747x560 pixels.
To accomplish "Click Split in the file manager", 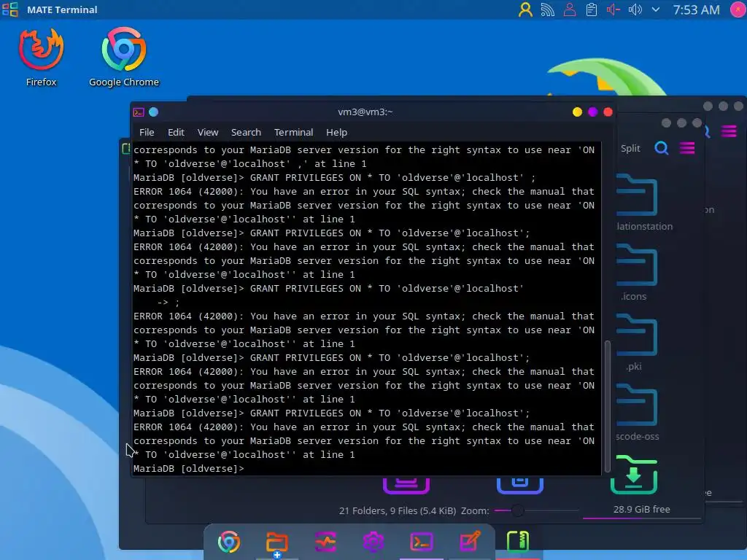I will (x=630, y=148).
